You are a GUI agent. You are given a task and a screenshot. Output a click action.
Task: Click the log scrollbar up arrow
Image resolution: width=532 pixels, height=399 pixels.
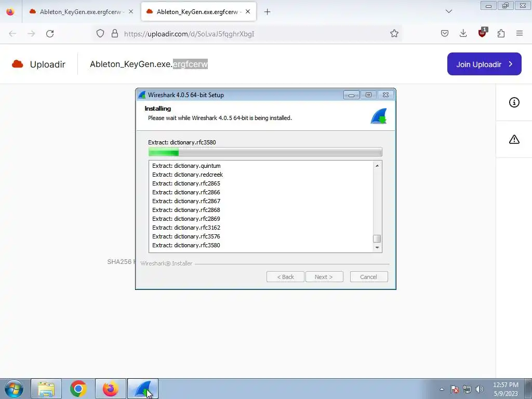377,166
